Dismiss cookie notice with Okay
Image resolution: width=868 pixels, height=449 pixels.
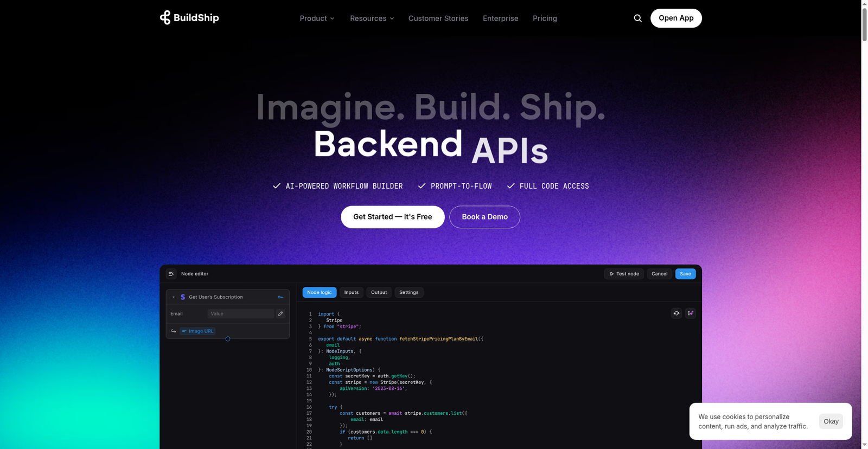[831, 421]
